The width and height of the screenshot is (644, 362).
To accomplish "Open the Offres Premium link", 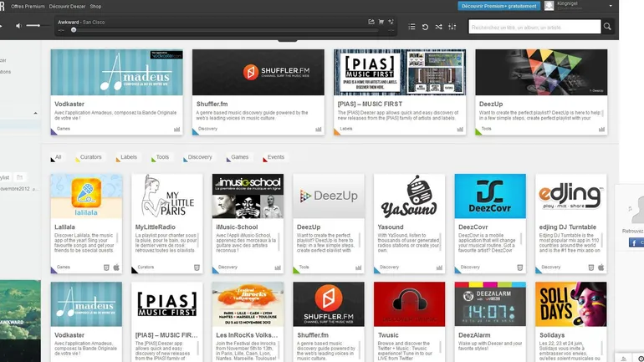I will point(27,5).
